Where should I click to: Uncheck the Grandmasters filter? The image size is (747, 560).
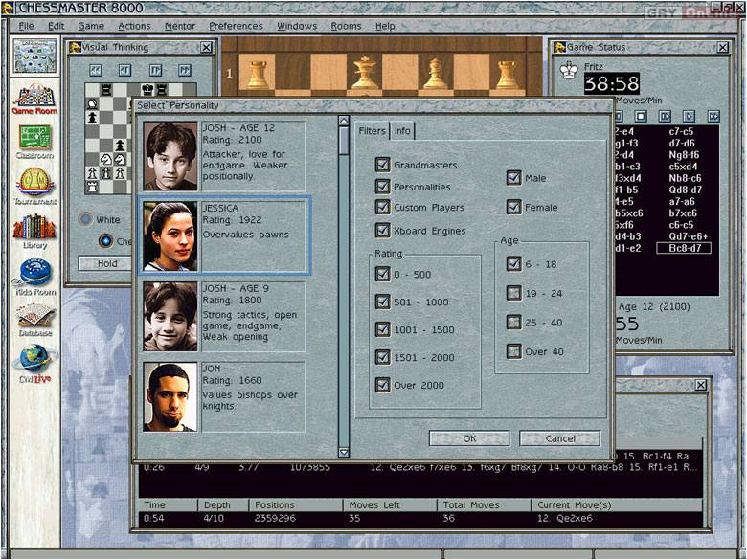tap(383, 165)
